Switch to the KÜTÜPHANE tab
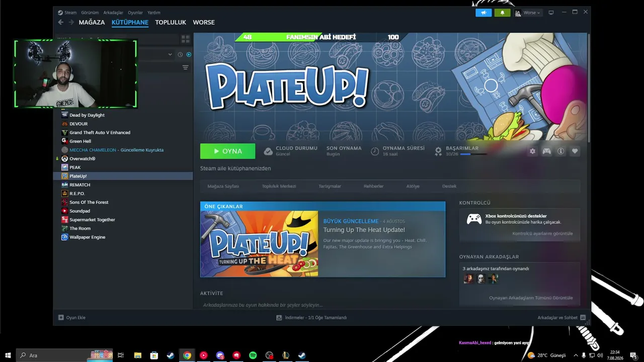The width and height of the screenshot is (644, 362). click(x=130, y=23)
